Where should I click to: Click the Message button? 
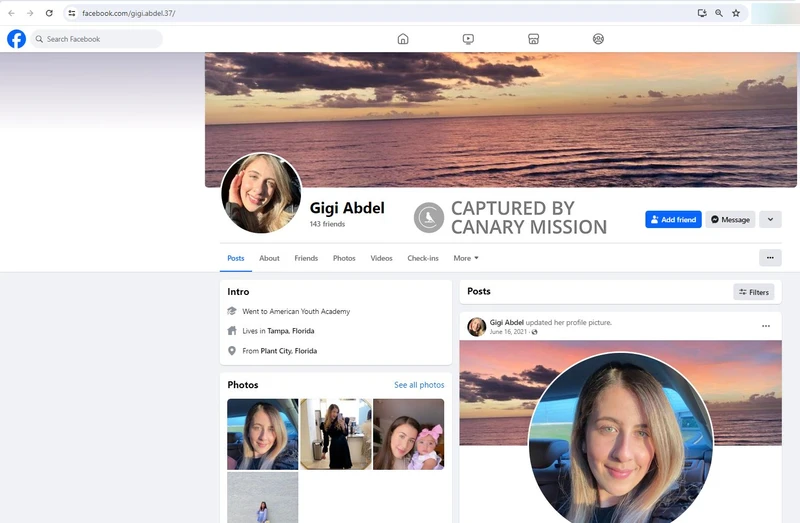point(731,219)
